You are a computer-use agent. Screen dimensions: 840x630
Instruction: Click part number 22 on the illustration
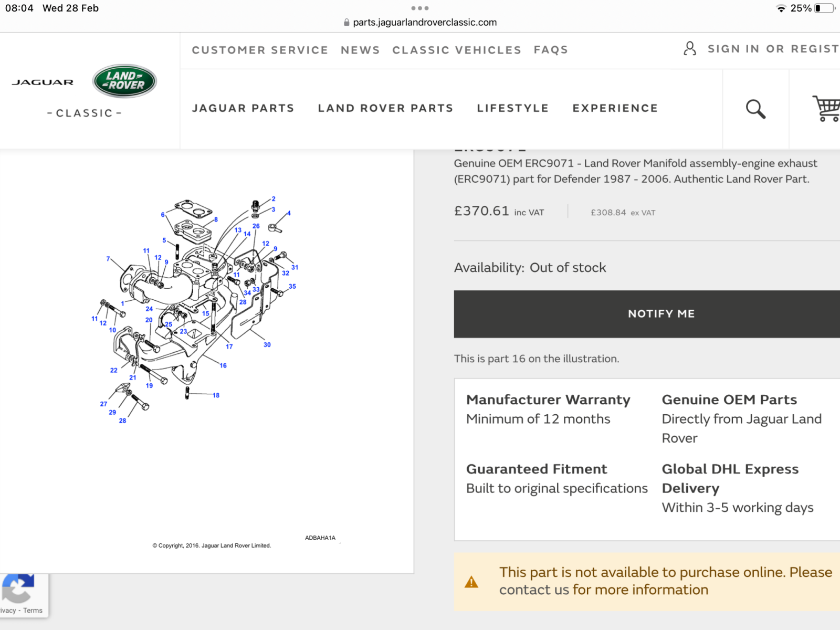point(114,370)
